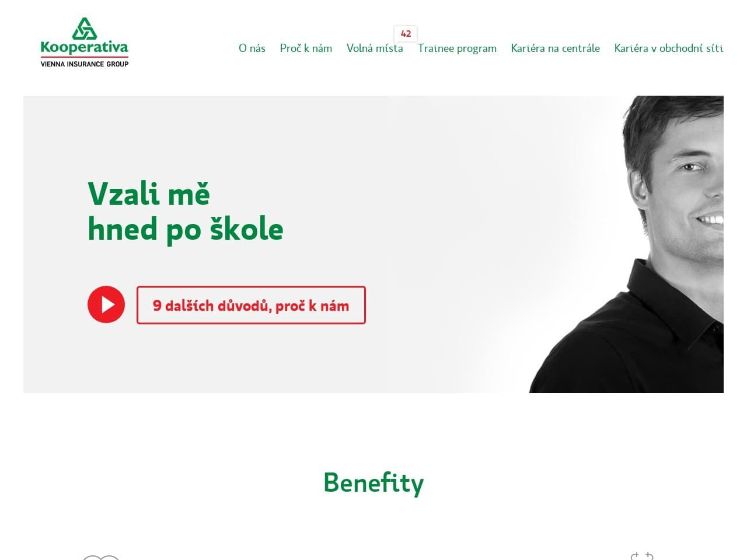Click the Benefity section heading
The width and height of the screenshot is (747, 560).
[x=373, y=483]
